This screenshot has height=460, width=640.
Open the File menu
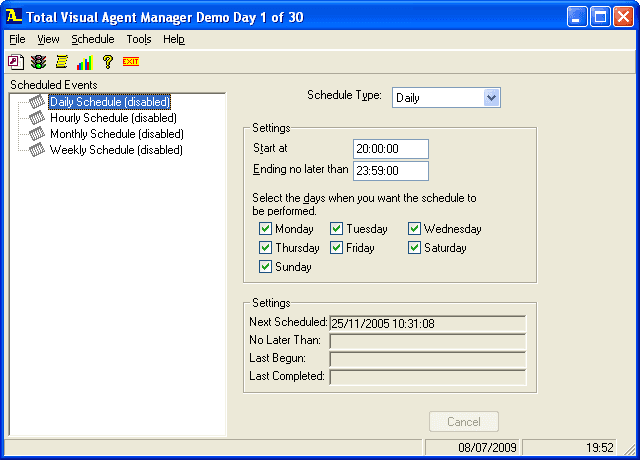(x=17, y=39)
